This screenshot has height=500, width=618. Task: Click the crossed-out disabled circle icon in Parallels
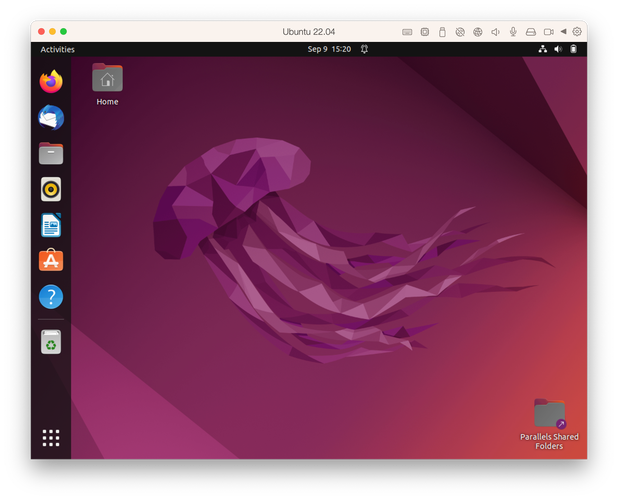click(460, 32)
